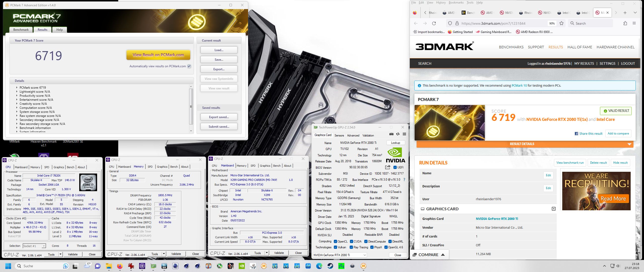Open the Task View taskbar icon
Screen dimensions: 644x272
pos(75,266)
